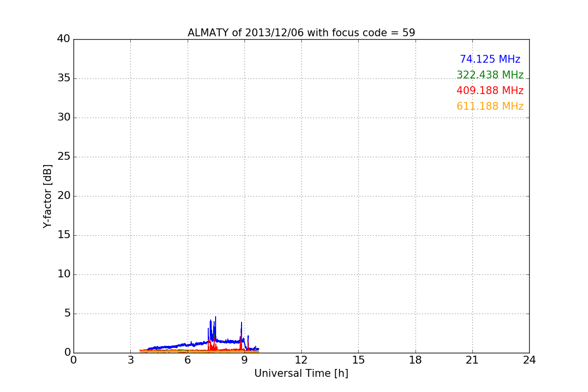Click the y-axis tick label 5

pos(67,314)
